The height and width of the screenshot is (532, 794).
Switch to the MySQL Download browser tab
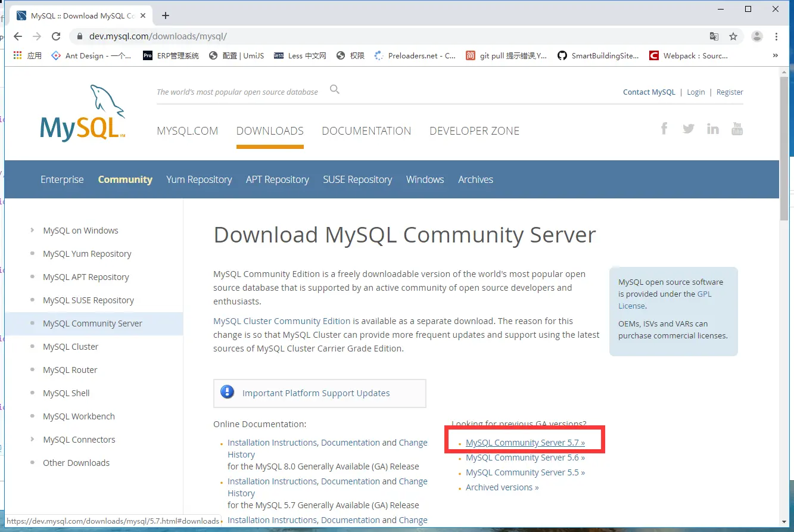coord(81,15)
